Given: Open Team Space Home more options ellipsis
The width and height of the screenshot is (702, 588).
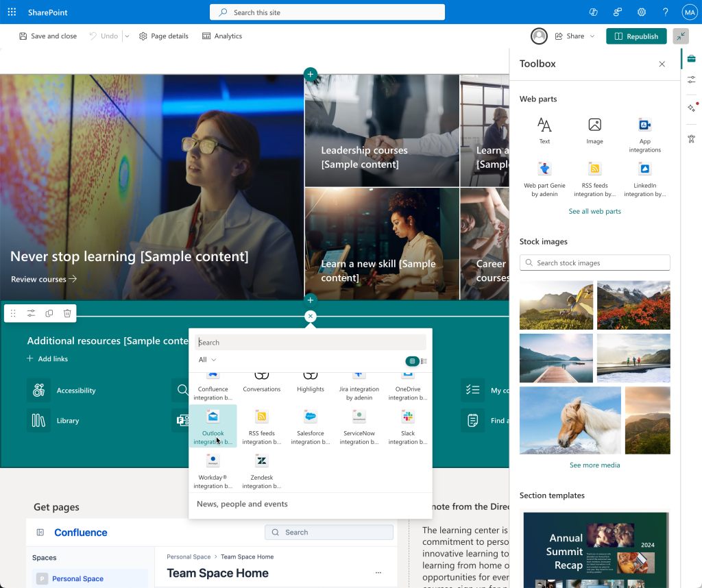Looking at the screenshot, I should tap(378, 572).
